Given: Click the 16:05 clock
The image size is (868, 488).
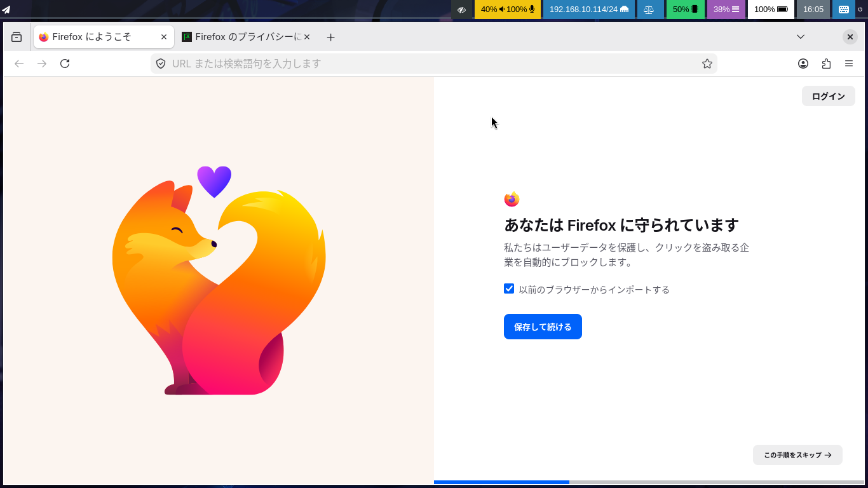Looking at the screenshot, I should pos(813,10).
